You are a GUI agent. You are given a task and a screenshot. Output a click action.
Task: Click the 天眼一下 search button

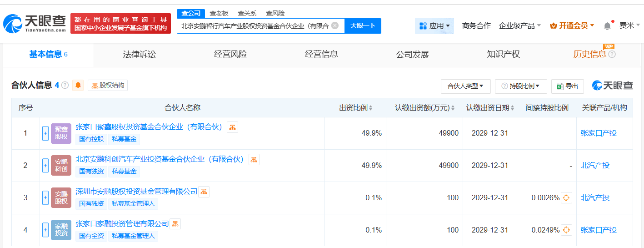[363, 26]
